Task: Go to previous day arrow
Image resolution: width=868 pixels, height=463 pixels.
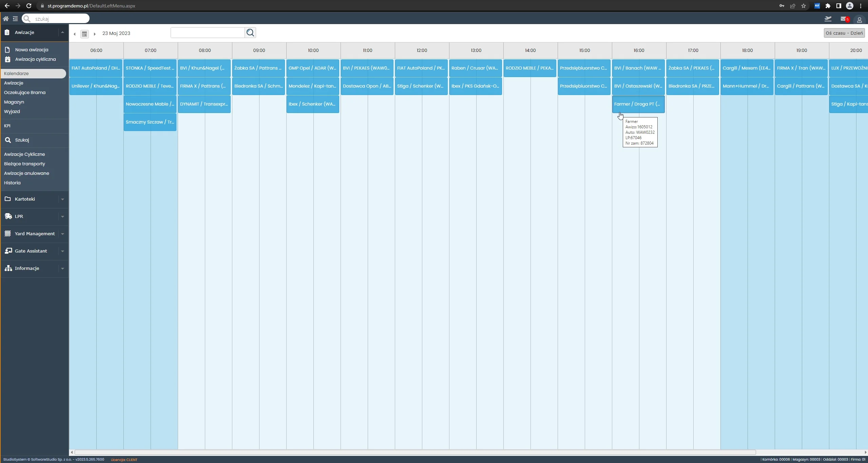Action: 75,34
